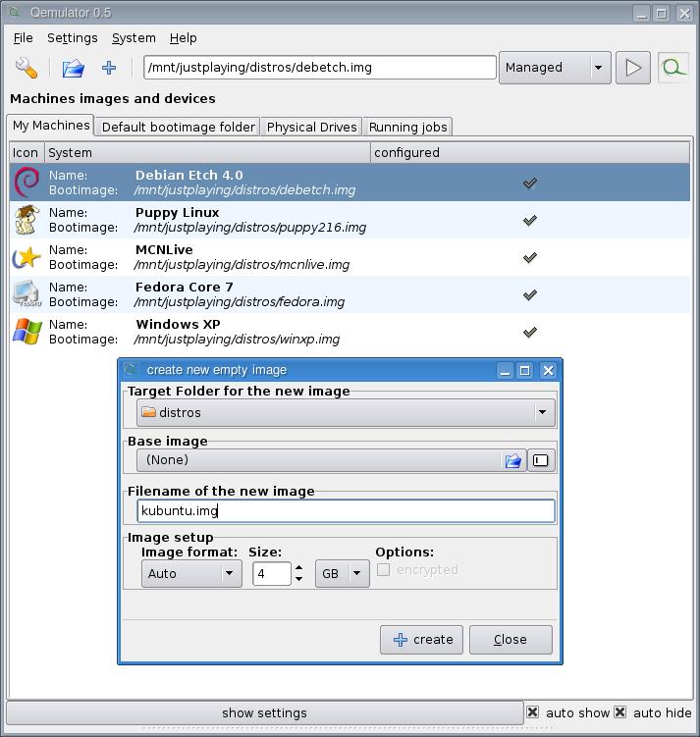Click the blue plus toolbar icon

[x=109, y=68]
